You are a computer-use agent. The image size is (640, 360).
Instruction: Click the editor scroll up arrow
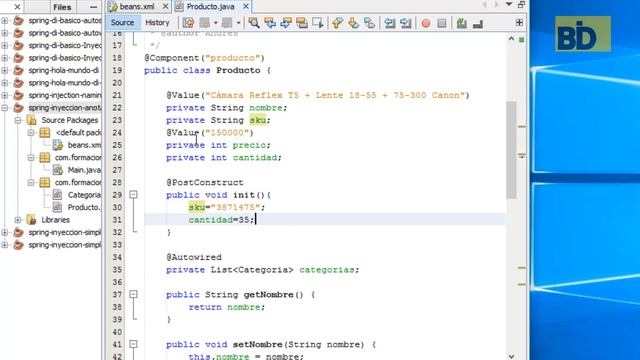[x=511, y=39]
